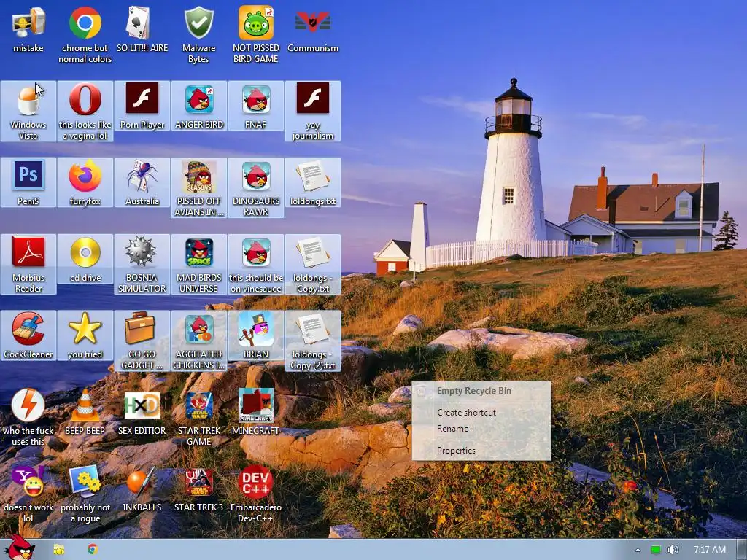Select the 'STAR TREK GAME' icon

(x=199, y=418)
